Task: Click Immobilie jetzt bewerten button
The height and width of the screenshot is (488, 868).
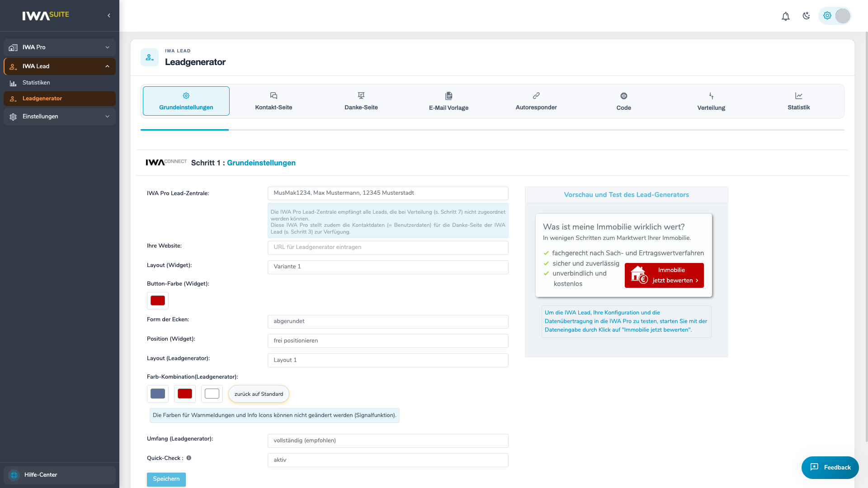Action: [x=664, y=275]
